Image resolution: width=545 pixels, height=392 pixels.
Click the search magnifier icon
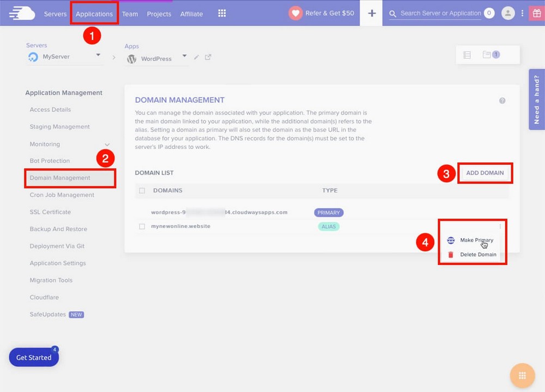coord(392,14)
